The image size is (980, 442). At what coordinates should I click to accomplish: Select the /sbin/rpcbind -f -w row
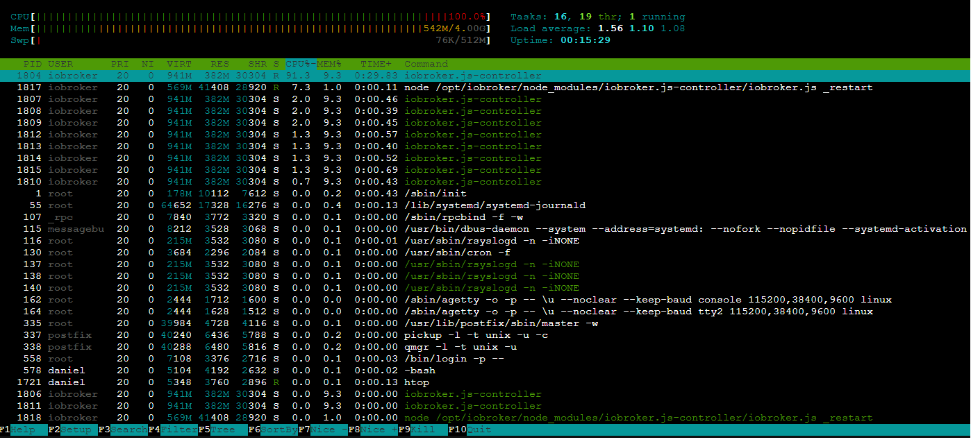coord(485,217)
